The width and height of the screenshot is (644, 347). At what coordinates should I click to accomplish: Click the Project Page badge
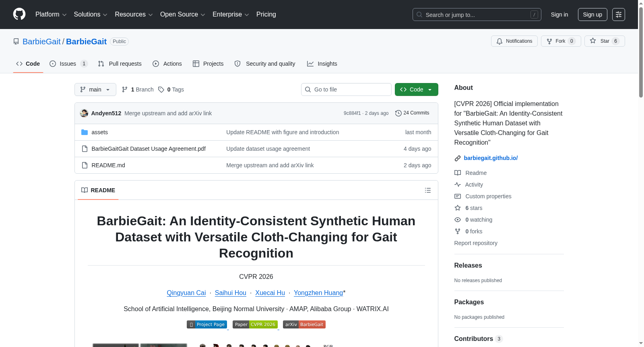(207, 324)
